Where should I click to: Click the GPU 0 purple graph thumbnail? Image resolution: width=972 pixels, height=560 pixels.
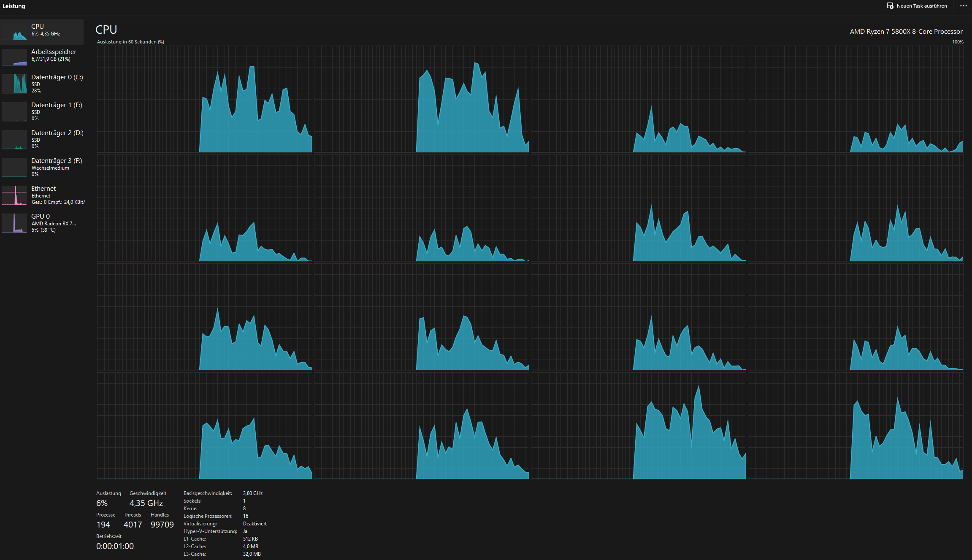[x=14, y=223]
